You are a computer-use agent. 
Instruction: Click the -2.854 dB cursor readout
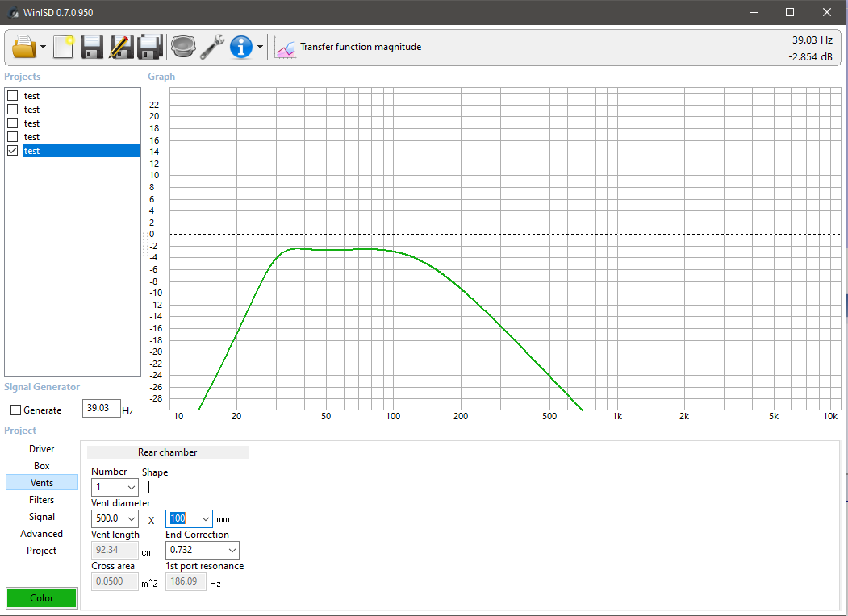810,56
